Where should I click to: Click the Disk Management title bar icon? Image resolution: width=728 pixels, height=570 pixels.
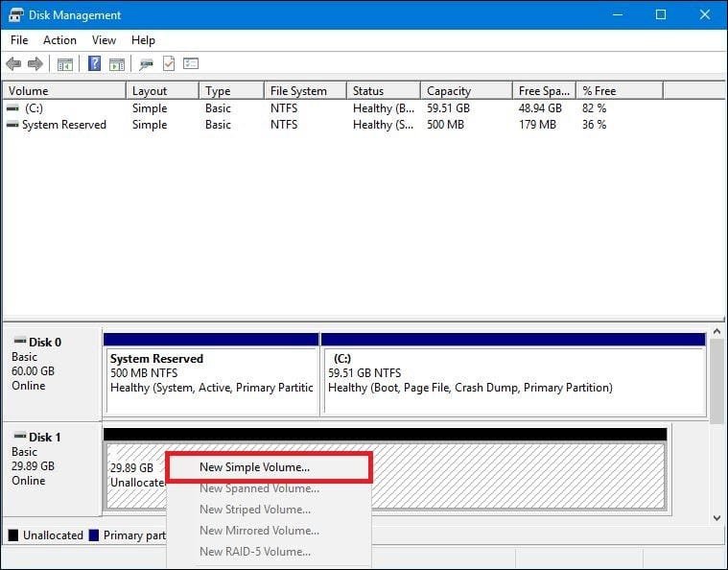coord(15,14)
